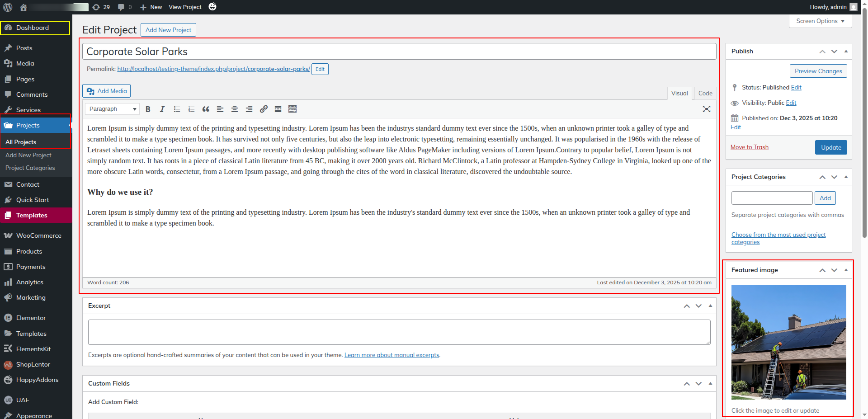
Task: Collapse the Publish panel with its triangle toggle
Action: 846,51
